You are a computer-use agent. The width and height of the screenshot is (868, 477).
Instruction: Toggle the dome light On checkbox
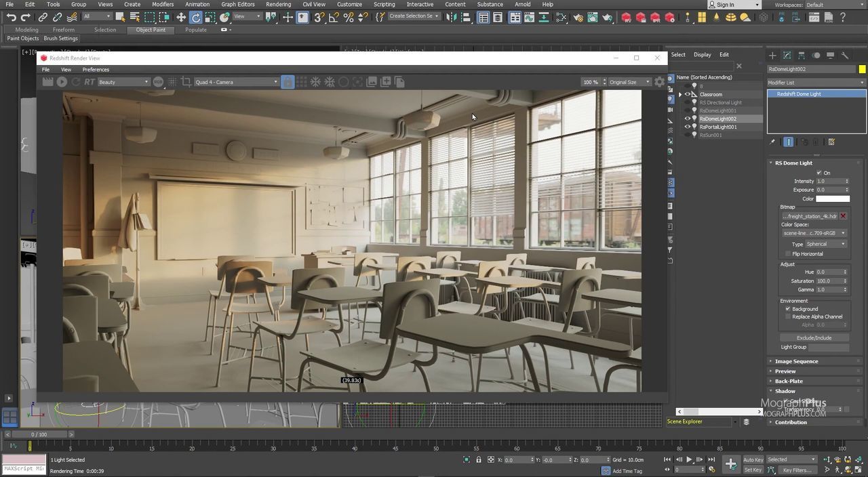[x=819, y=173]
